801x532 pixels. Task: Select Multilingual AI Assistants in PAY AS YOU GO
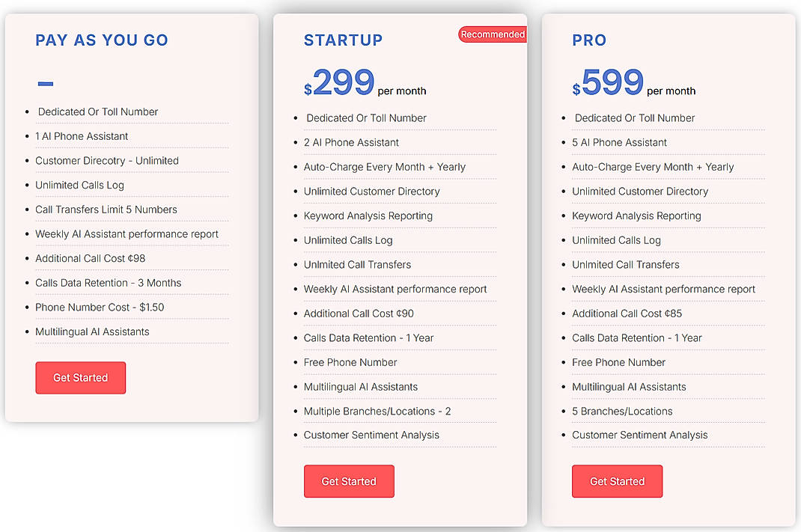pos(92,331)
